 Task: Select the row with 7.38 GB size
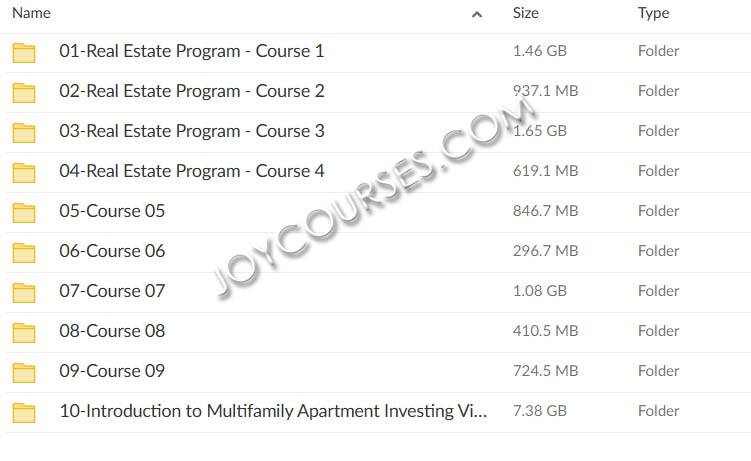point(378,413)
